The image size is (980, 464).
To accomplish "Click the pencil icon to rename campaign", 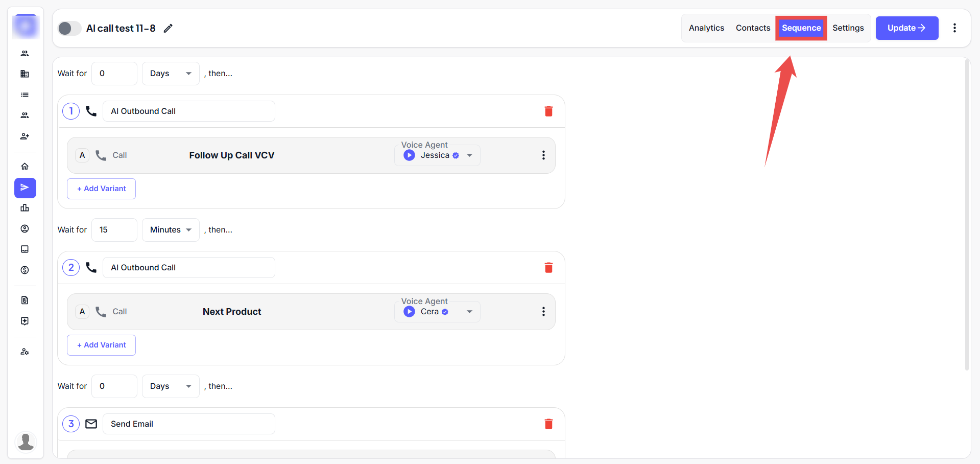I will click(x=168, y=28).
